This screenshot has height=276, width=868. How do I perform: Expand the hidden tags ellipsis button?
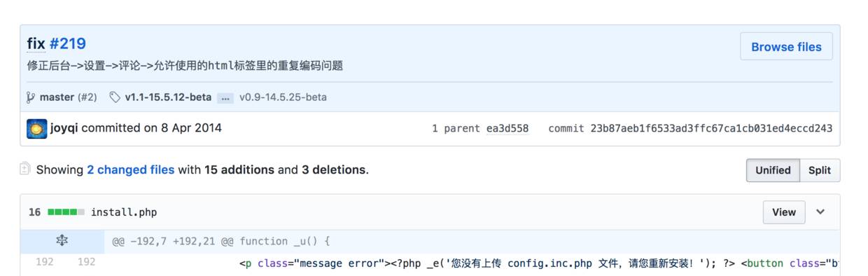(x=225, y=98)
